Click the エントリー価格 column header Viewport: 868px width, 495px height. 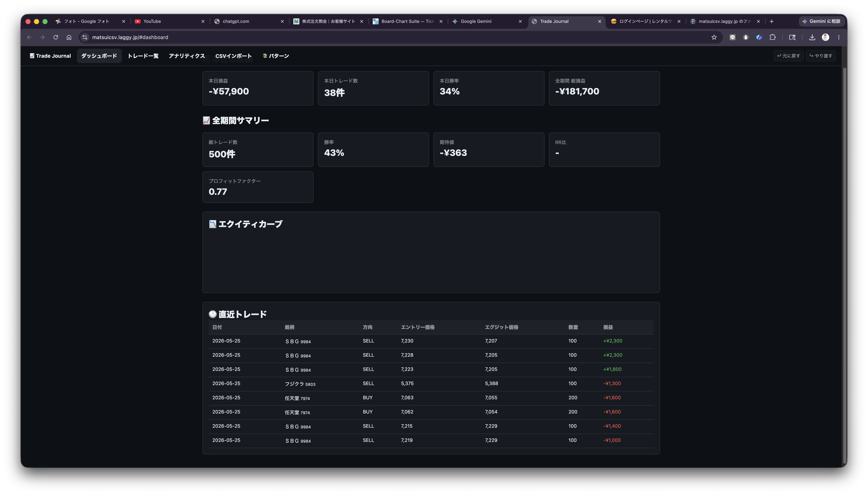point(418,327)
